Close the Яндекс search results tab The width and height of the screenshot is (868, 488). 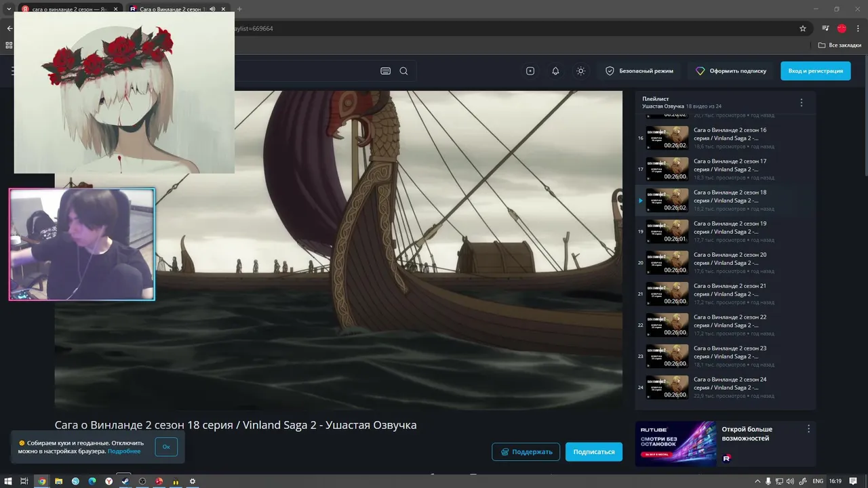tap(115, 9)
